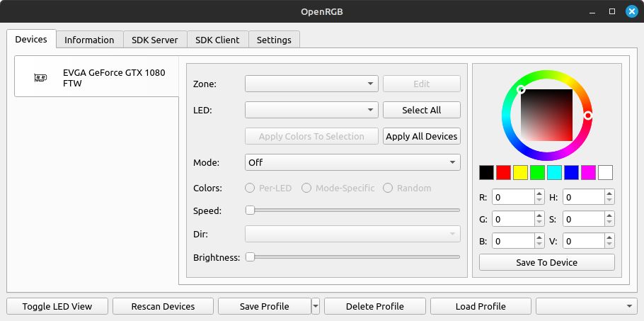Increase the R value with up arrow
The width and height of the screenshot is (644, 321).
point(539,193)
